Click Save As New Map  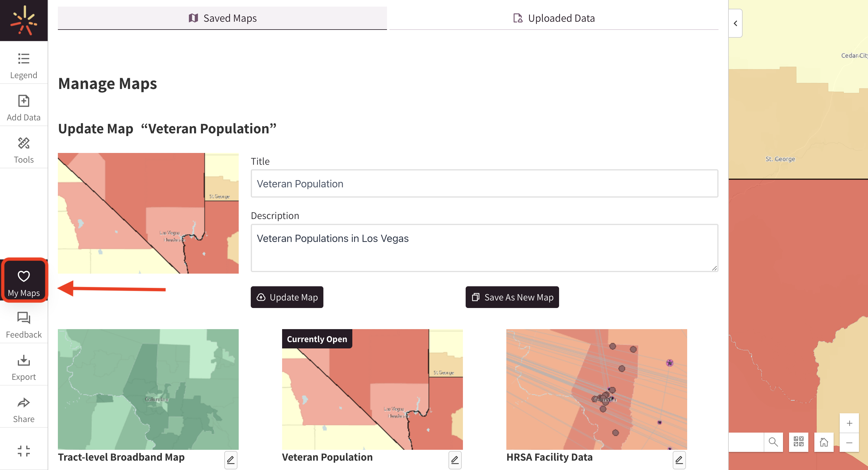pos(512,297)
